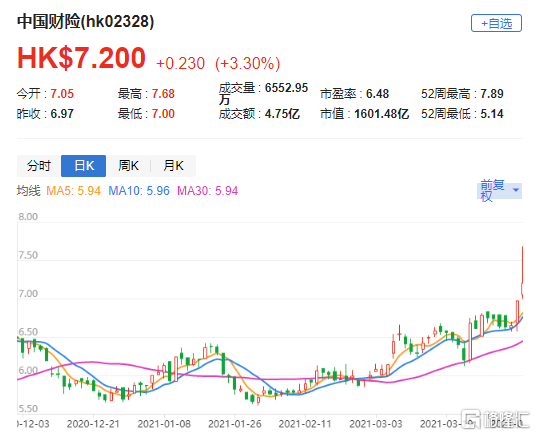Click the 2021-01-08 date axis label
The height and width of the screenshot is (436, 536).
coord(164,424)
